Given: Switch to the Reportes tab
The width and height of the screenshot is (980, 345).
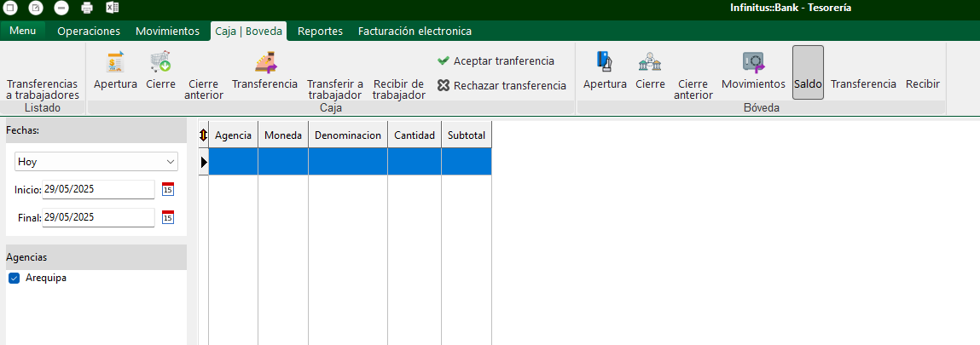Looking at the screenshot, I should [320, 32].
